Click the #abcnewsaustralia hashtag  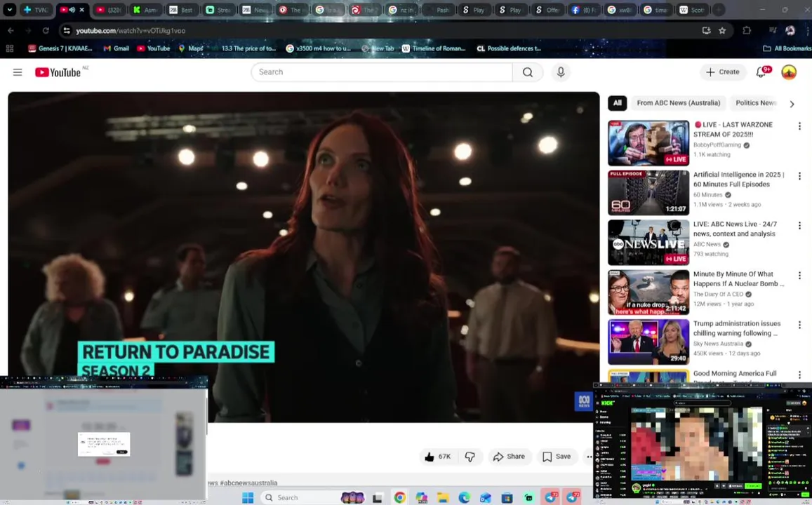[248, 483]
